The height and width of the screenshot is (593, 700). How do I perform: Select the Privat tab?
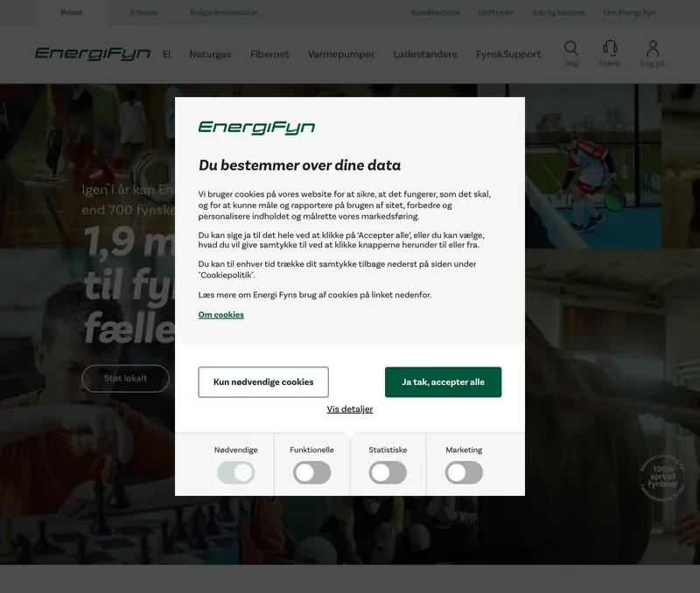click(x=72, y=12)
